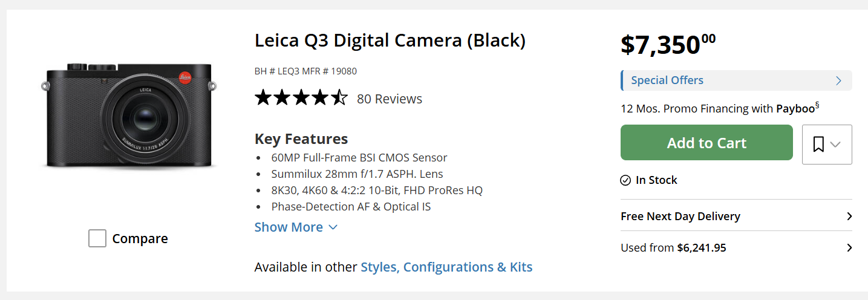This screenshot has height=300, width=868.
Task: Click the Payboo financing link
Action: pyautogui.click(x=795, y=109)
